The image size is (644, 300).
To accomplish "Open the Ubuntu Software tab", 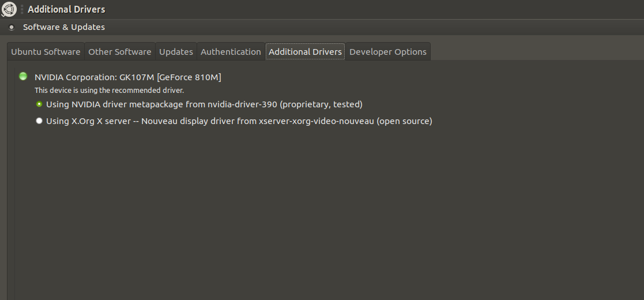I will 46,52.
